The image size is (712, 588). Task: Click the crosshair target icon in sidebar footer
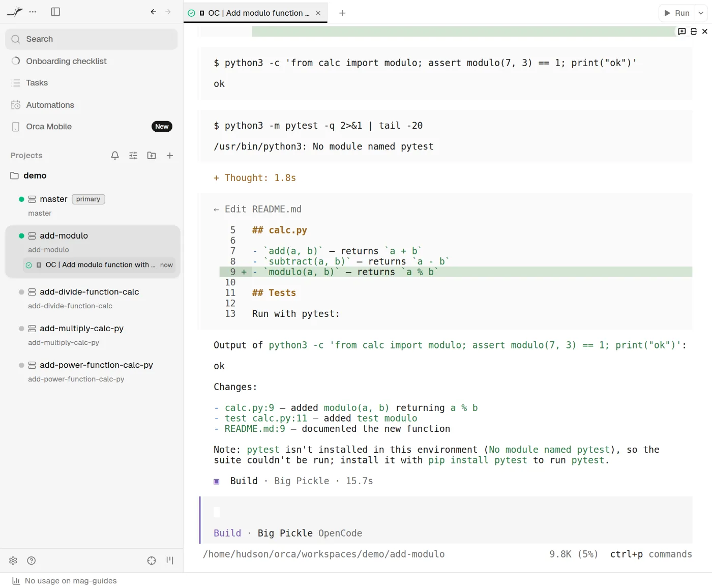pyautogui.click(x=152, y=561)
